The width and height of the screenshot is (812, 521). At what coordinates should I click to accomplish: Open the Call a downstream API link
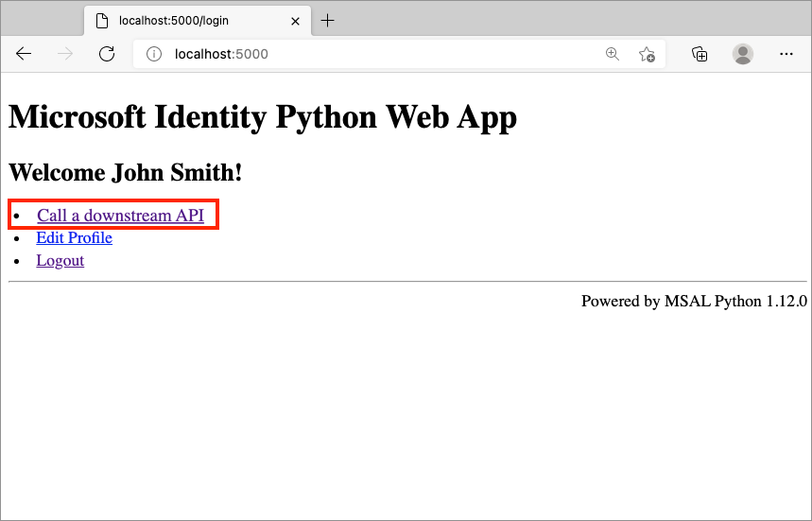(x=120, y=216)
